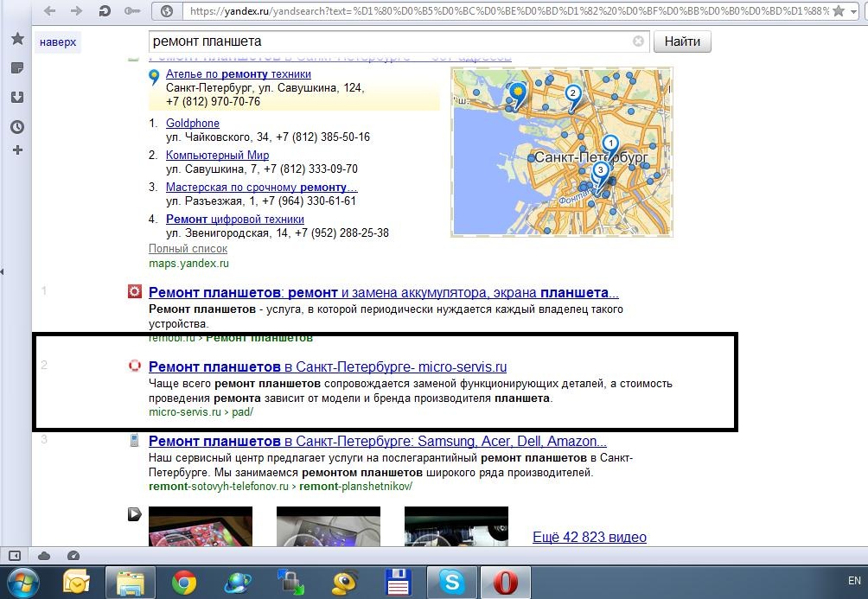Open the maps.yandex.ru green link
The width and height of the screenshot is (868, 599).
(188, 264)
